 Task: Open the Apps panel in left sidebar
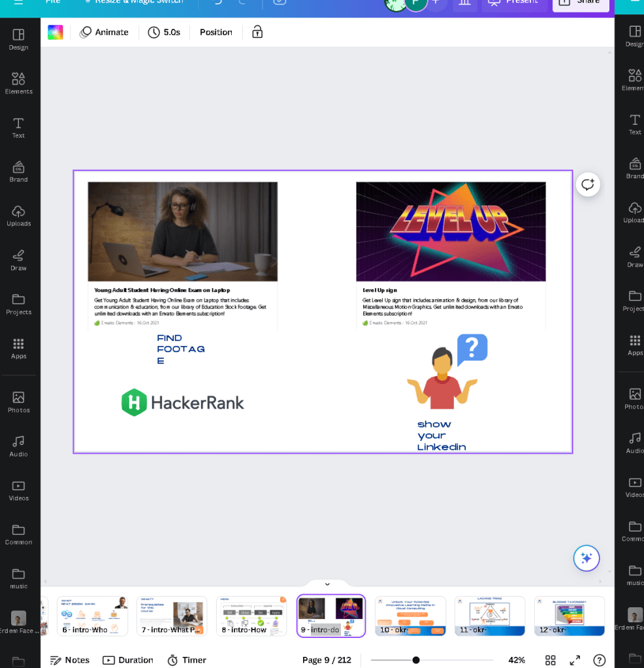[x=18, y=349]
